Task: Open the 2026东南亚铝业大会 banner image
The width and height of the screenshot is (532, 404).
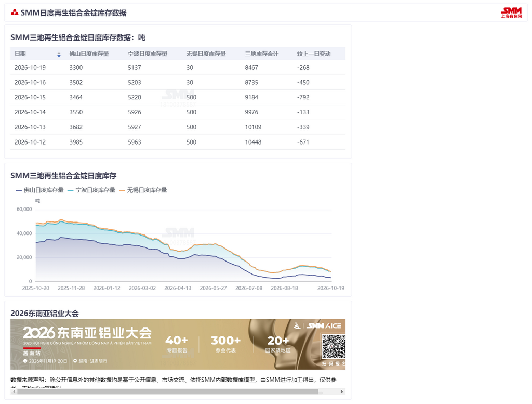Action: point(178,344)
